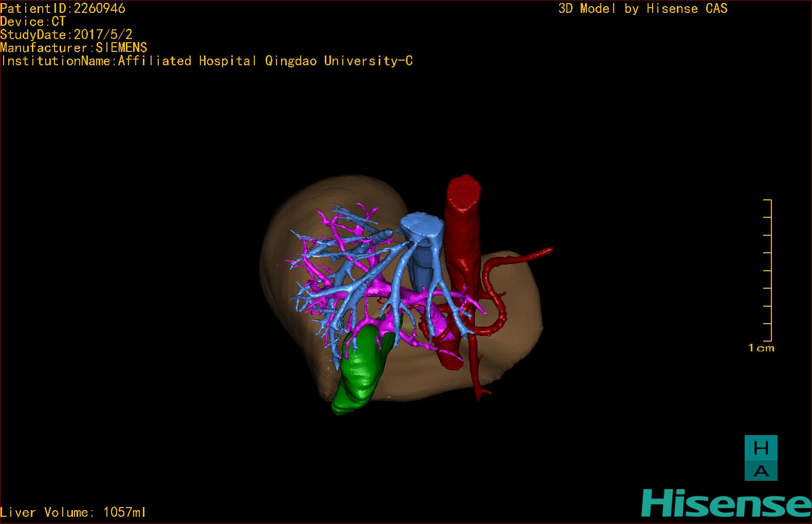Viewport: 812px width, 524px height.
Task: Click the Liver Volume 1057ml text
Action: pyautogui.click(x=73, y=512)
